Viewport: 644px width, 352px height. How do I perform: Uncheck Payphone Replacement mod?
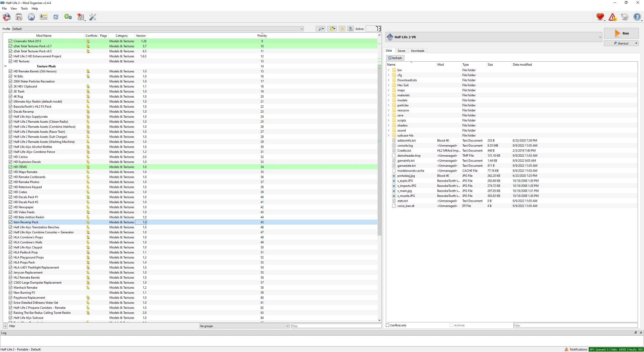click(x=11, y=298)
